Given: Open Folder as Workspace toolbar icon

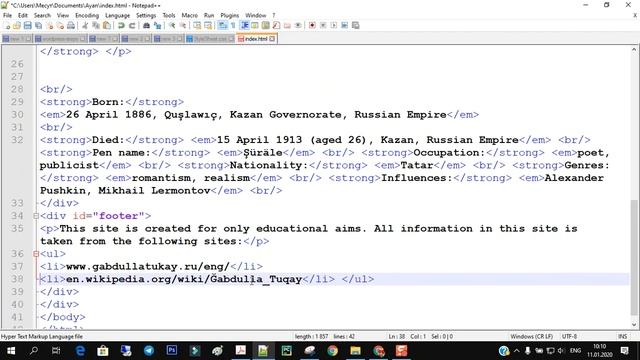Looking at the screenshot, I should click(287, 25).
